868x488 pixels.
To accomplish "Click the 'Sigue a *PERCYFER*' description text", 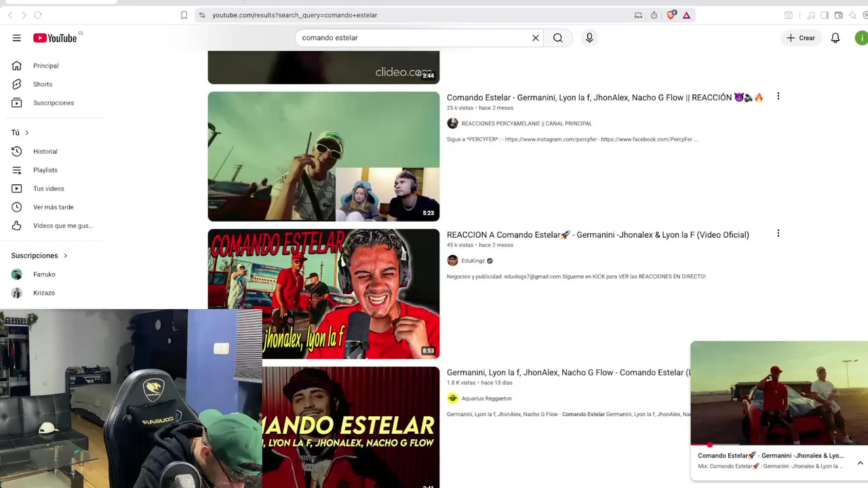I will (x=572, y=140).
